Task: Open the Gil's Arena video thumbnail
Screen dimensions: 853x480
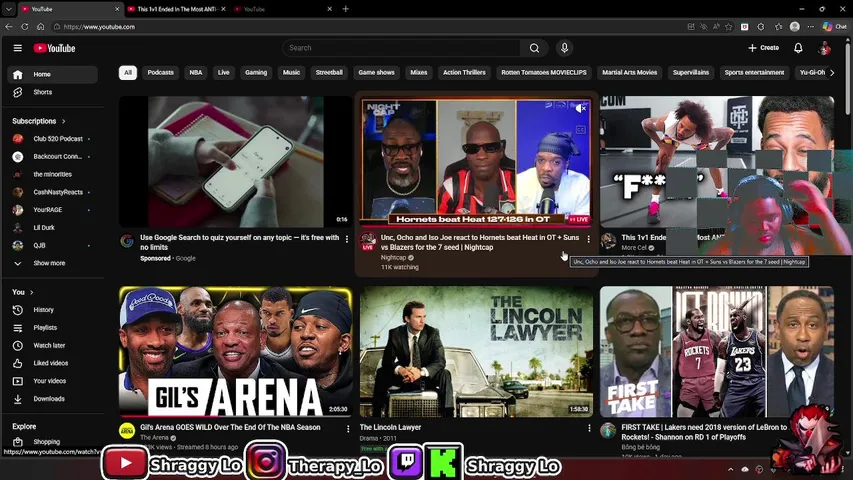Action: [x=236, y=352]
